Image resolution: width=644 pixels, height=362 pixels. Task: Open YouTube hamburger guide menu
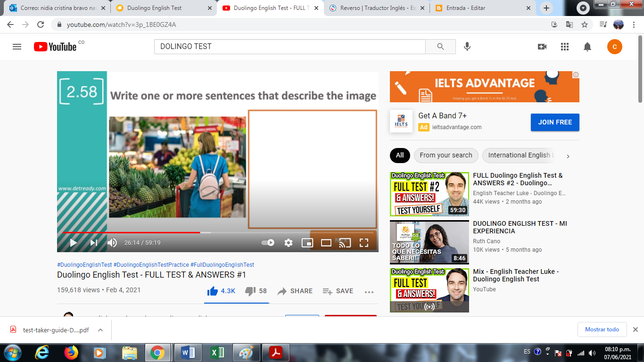coord(17,47)
